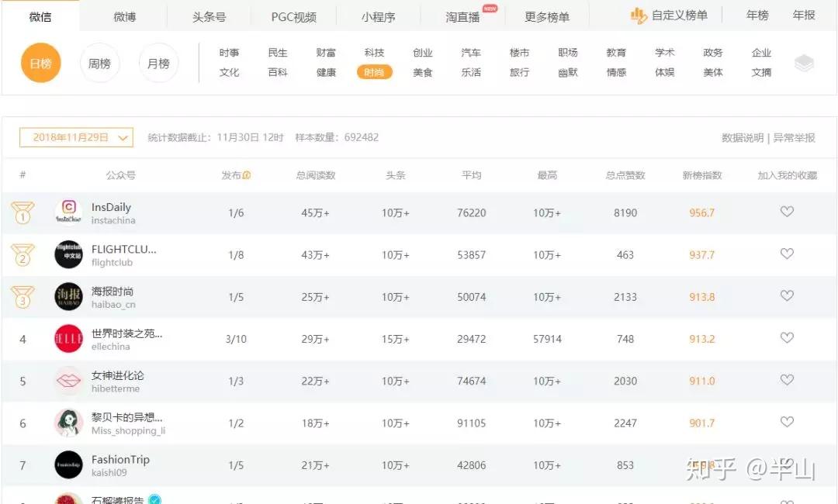Open the 黎贝卡的异想 avatar

pos(68,423)
